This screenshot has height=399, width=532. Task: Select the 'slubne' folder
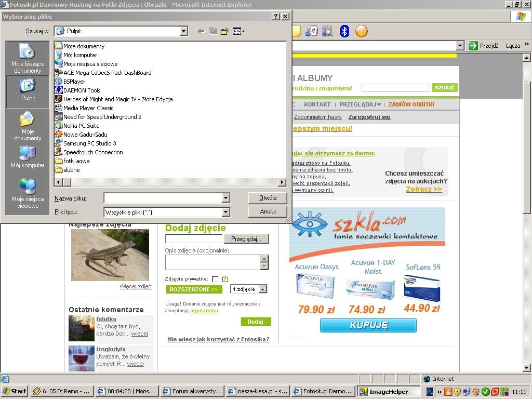point(68,170)
